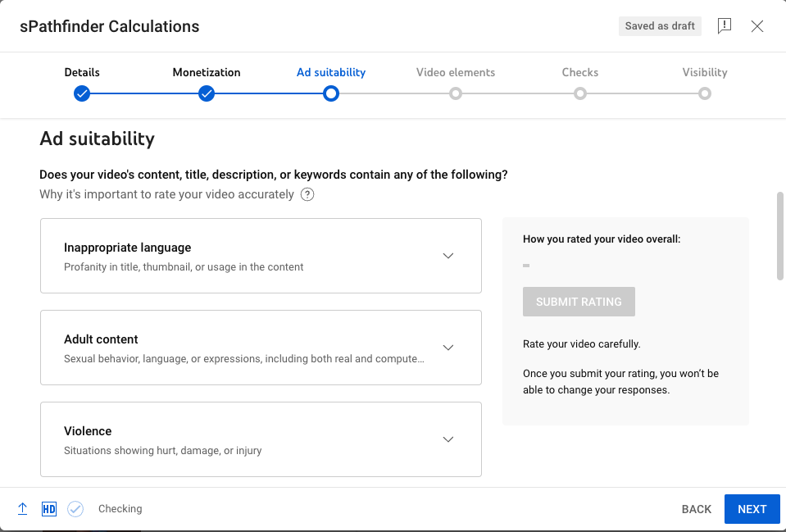Click the Visibility step circle
Screen dimensions: 786x532
705,93
